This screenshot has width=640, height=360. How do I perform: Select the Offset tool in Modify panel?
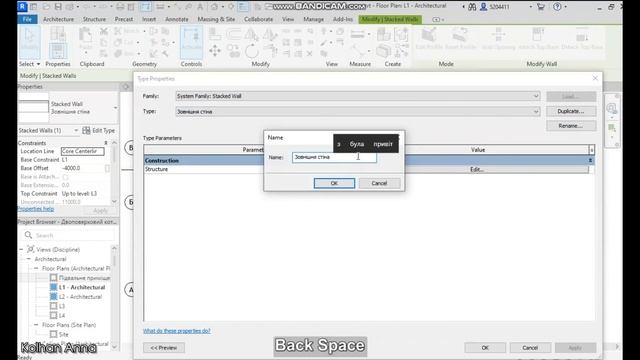[x=233, y=34]
